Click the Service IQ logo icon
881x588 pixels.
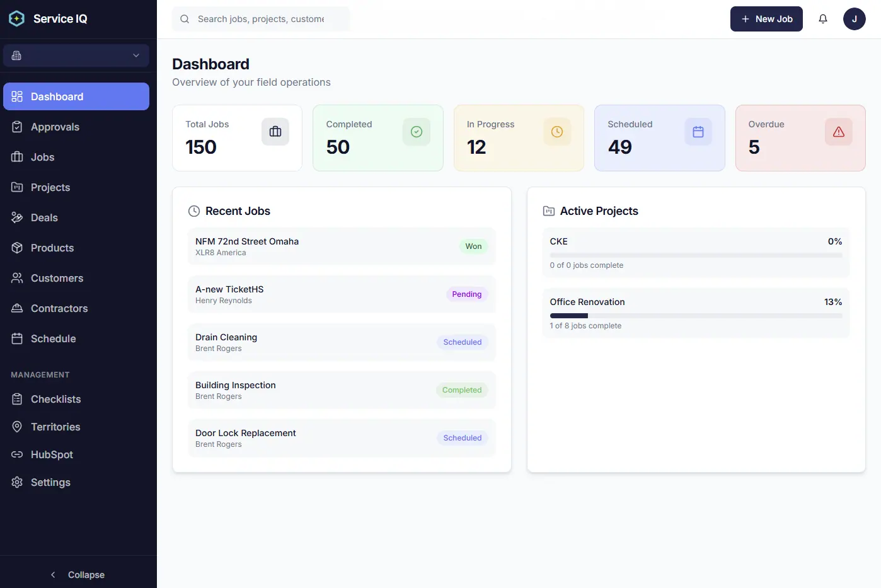coord(17,19)
